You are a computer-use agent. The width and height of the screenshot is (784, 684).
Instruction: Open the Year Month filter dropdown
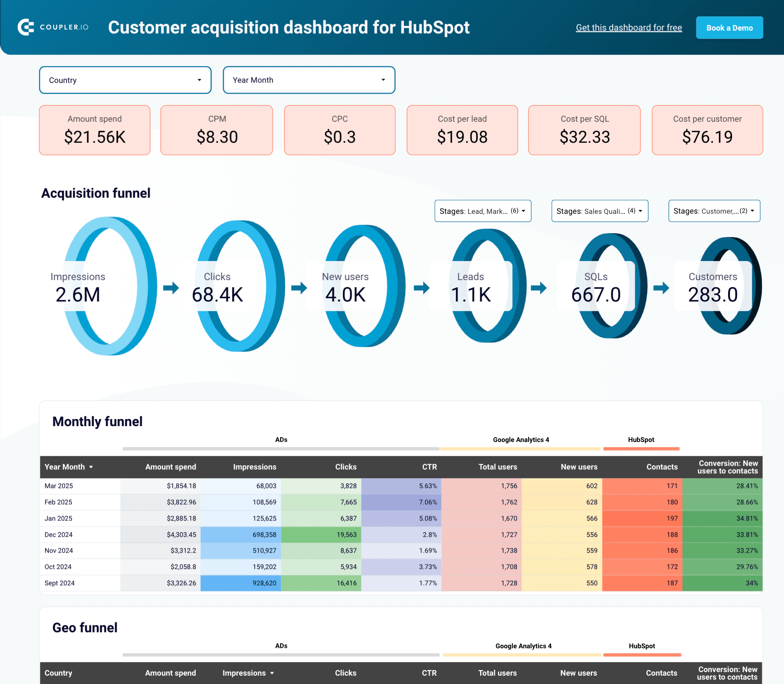[309, 80]
